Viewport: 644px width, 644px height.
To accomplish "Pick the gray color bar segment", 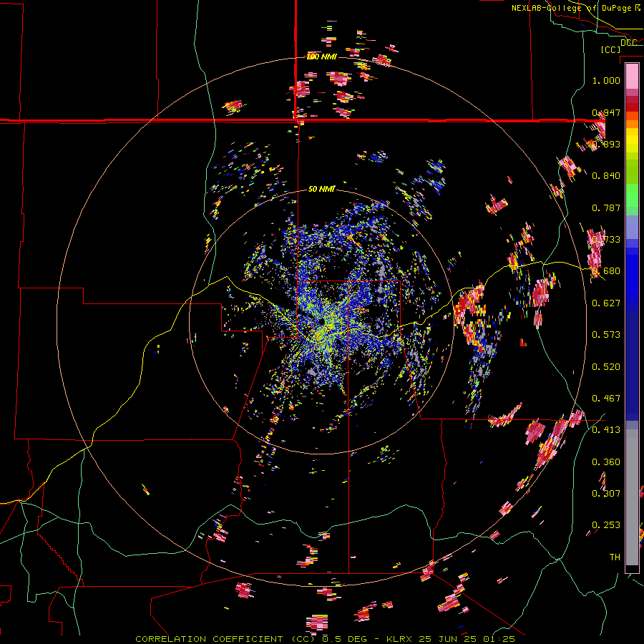I will [632, 497].
